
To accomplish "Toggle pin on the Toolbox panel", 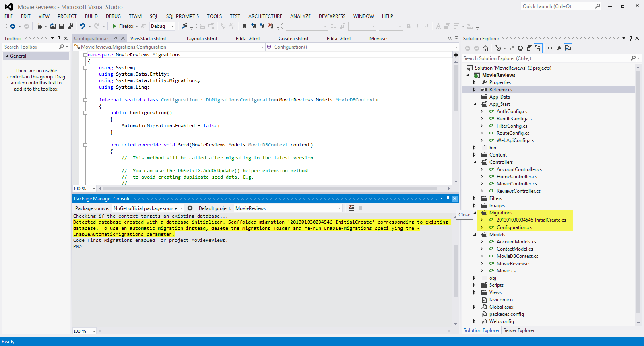I will (x=59, y=38).
